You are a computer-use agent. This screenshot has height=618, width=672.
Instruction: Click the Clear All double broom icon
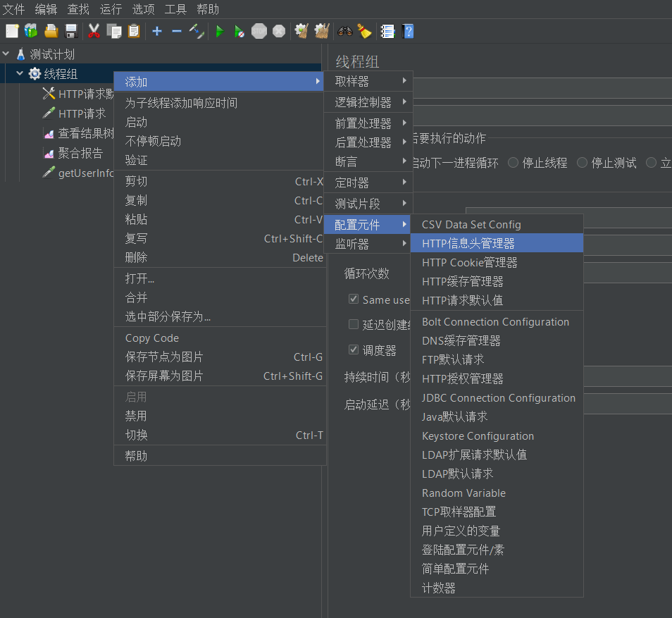(x=321, y=31)
